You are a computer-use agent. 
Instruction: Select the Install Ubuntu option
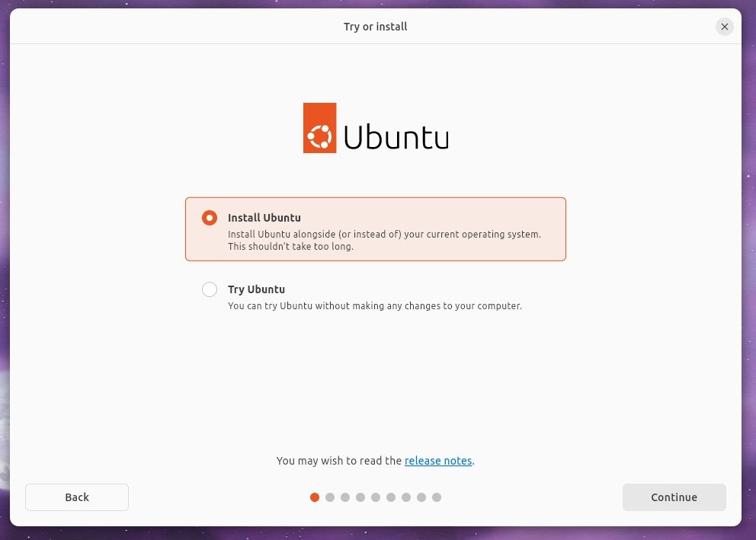pyautogui.click(x=210, y=218)
